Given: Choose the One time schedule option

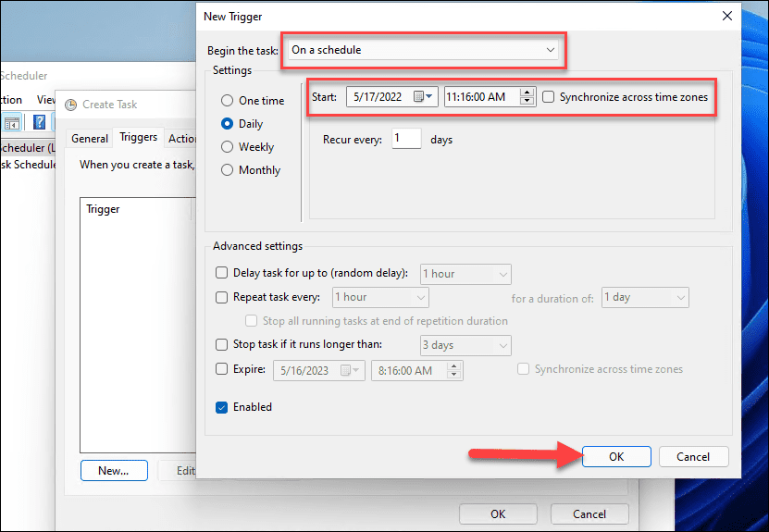Looking at the screenshot, I should point(228,101).
